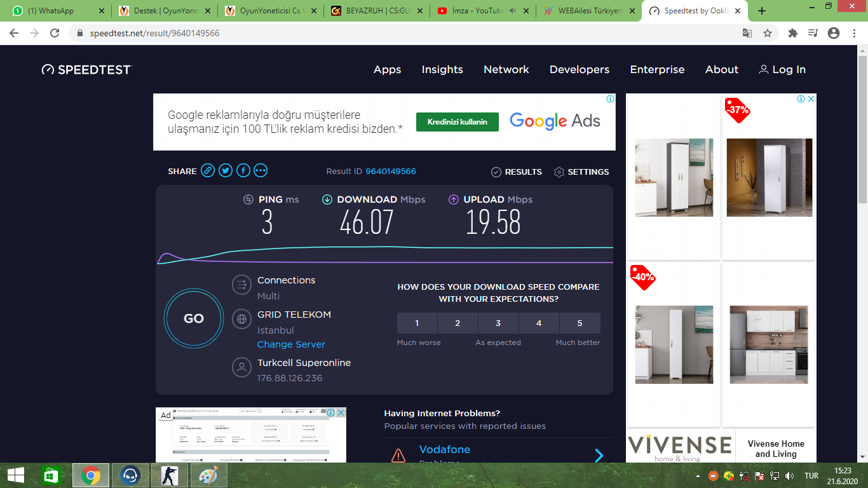Start test with GO button
The image size is (868, 488).
point(194,319)
